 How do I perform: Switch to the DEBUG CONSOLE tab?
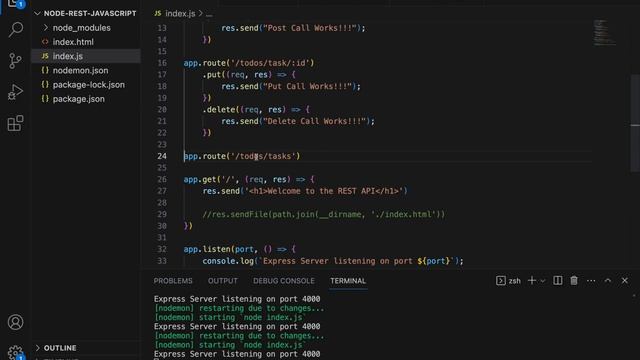[x=284, y=281]
